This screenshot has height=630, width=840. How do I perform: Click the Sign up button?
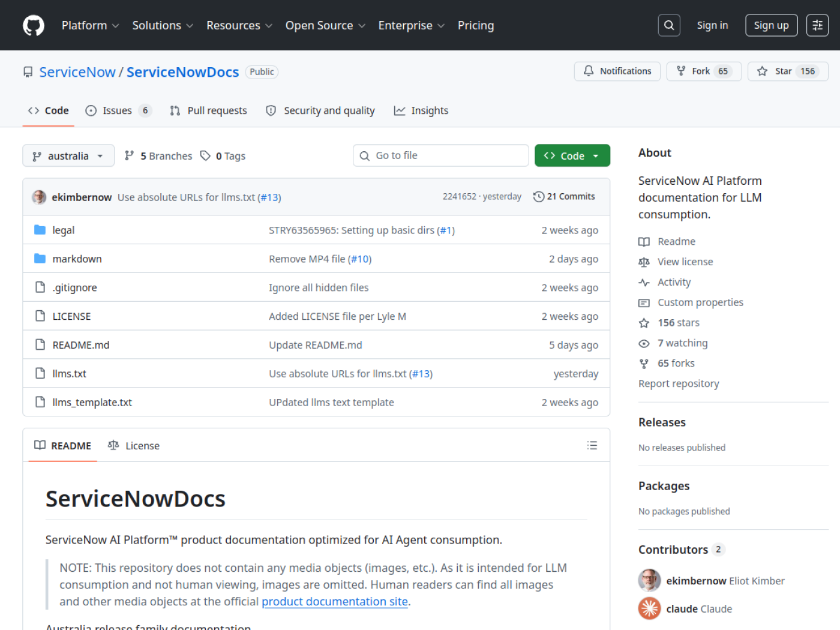click(x=772, y=25)
